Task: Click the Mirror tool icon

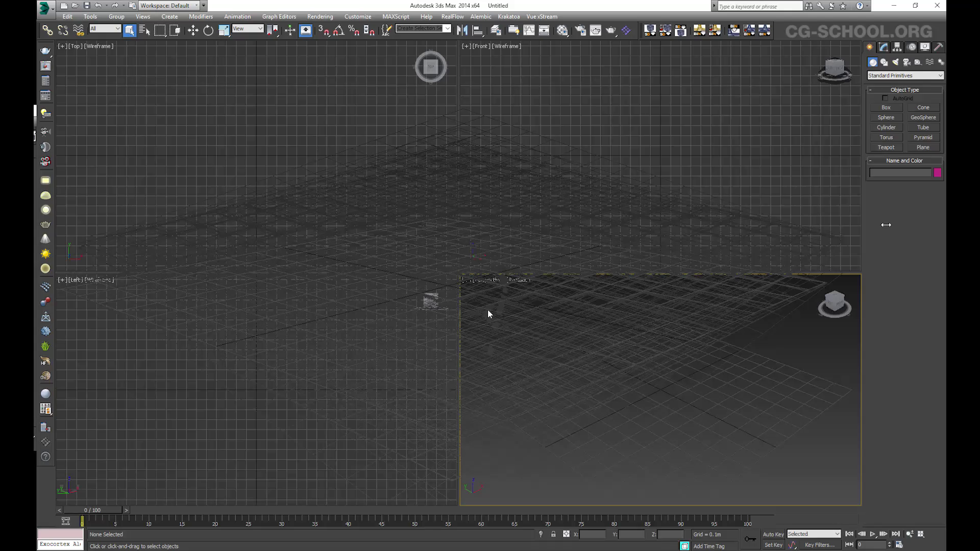Action: [462, 31]
